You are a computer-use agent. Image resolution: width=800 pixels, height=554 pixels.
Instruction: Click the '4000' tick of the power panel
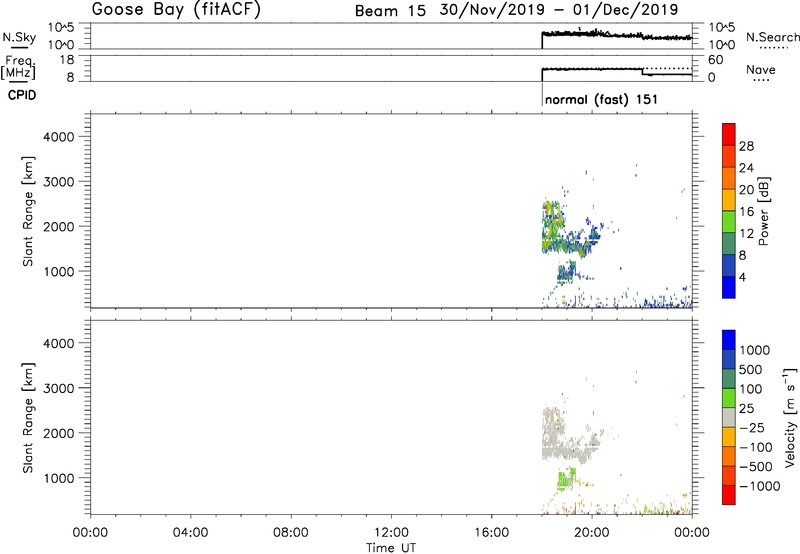coord(59,137)
